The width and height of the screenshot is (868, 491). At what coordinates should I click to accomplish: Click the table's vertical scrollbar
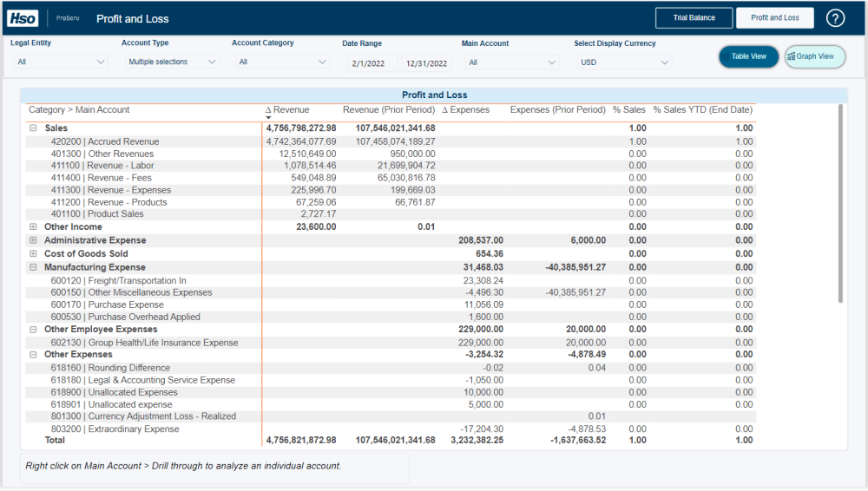(840, 204)
